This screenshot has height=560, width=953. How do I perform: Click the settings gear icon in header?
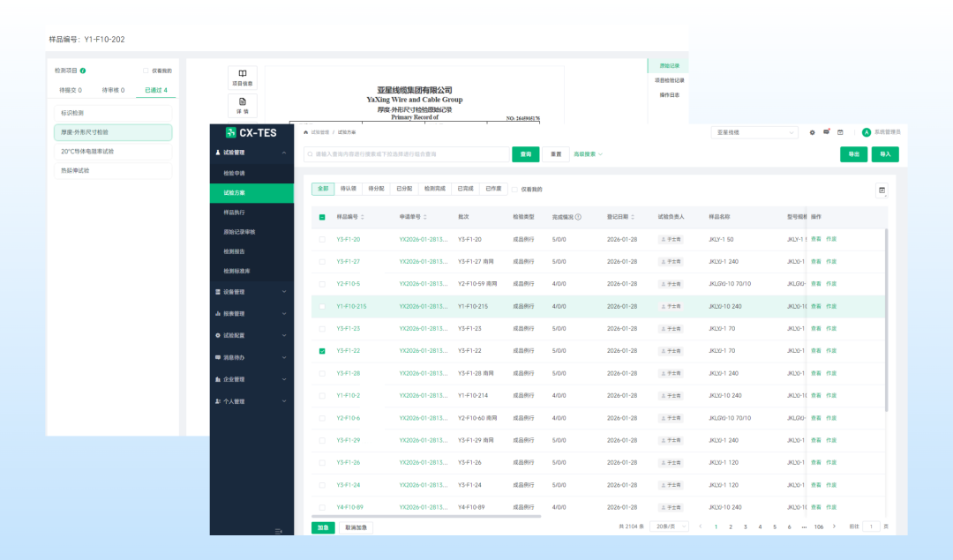[x=813, y=132]
